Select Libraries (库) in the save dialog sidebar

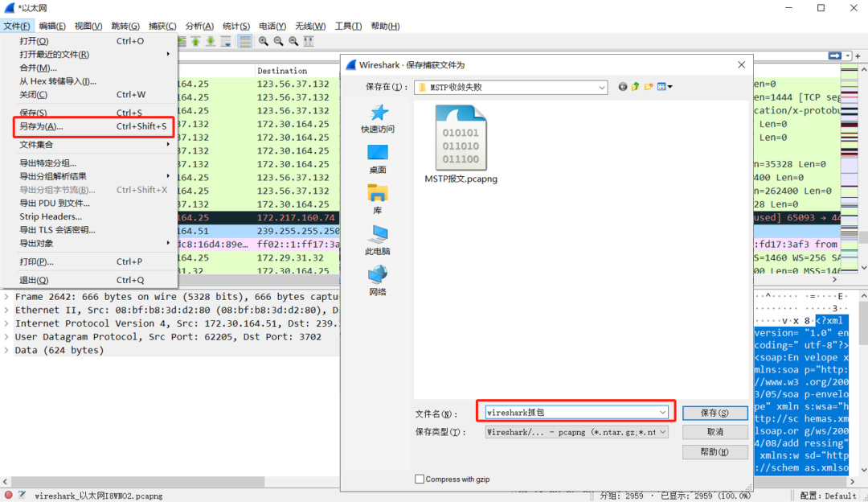378,200
